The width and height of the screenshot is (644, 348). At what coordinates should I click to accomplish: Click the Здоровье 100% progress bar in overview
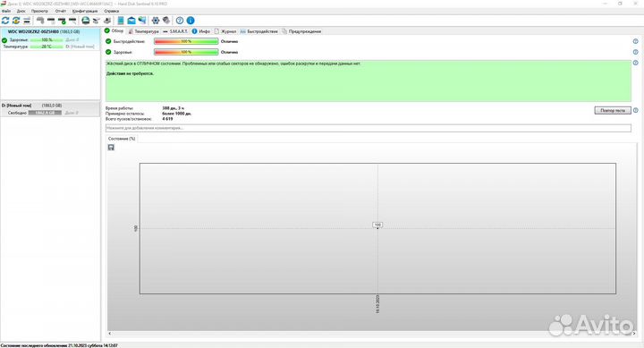(x=186, y=52)
